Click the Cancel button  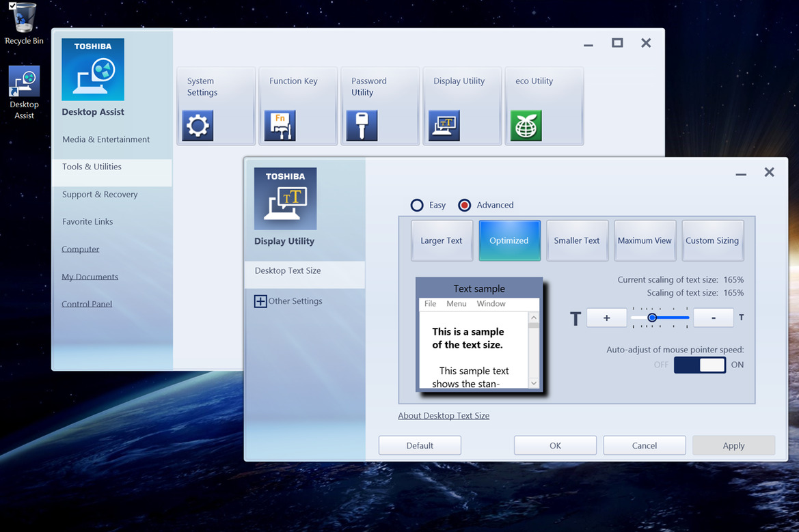tap(645, 445)
